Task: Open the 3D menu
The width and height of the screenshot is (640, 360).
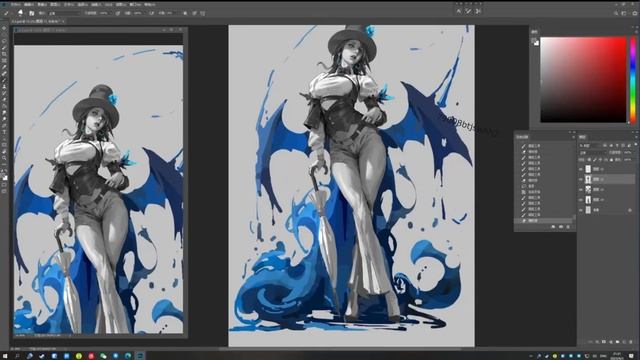Action: [108, 4]
